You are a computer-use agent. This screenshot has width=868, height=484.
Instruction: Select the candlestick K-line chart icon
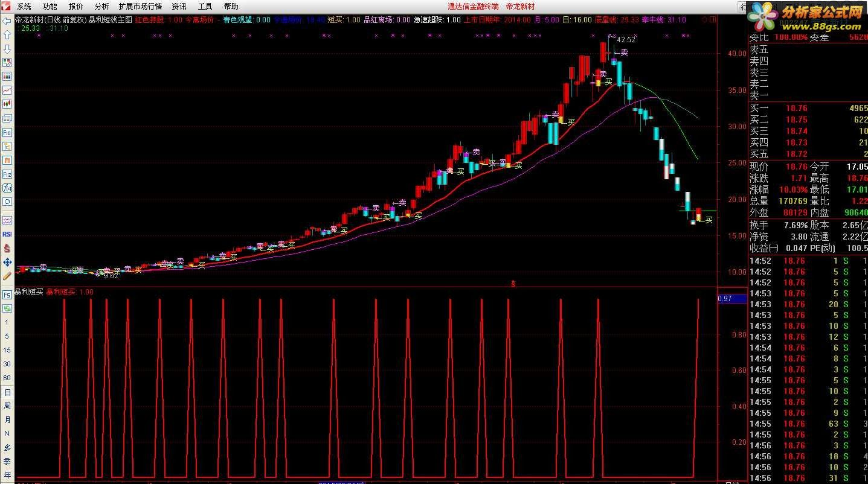coord(7,104)
